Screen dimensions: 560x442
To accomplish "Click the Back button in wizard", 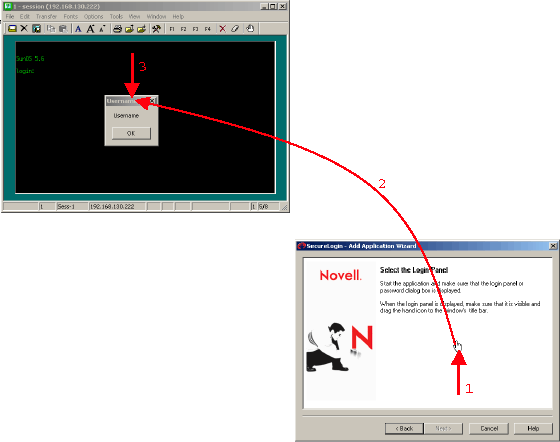I will click(404, 428).
